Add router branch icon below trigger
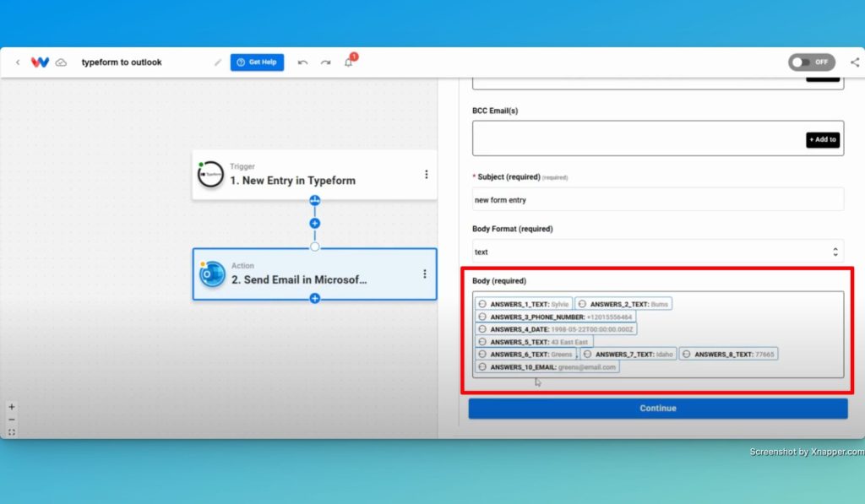The height and width of the screenshot is (504, 865). pyautogui.click(x=314, y=200)
